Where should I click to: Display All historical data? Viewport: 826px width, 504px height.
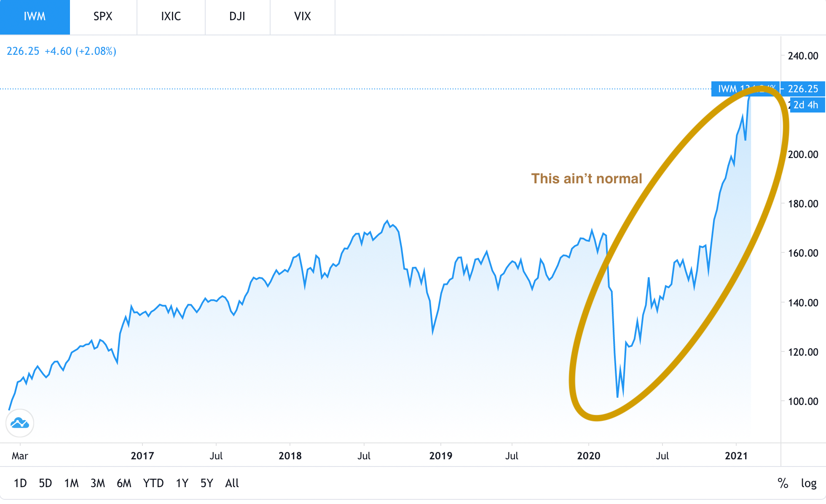pos(232,483)
